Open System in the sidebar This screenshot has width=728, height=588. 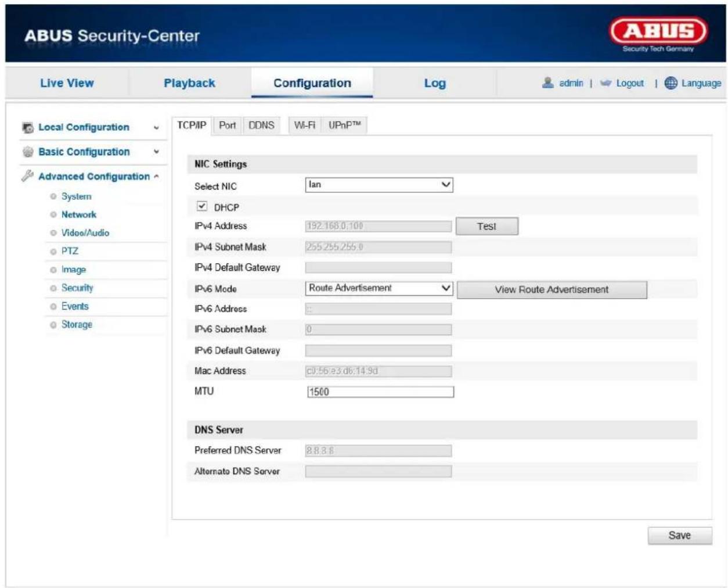point(76,196)
